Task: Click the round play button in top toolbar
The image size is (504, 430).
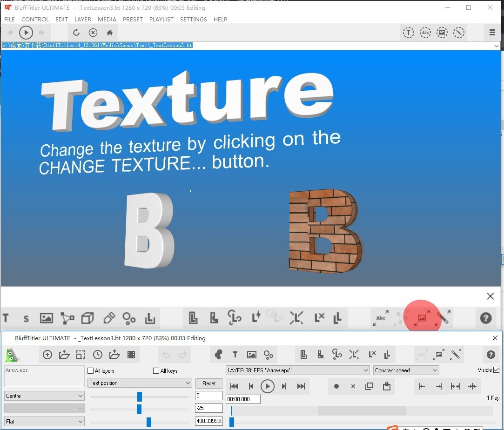Action: [26, 33]
